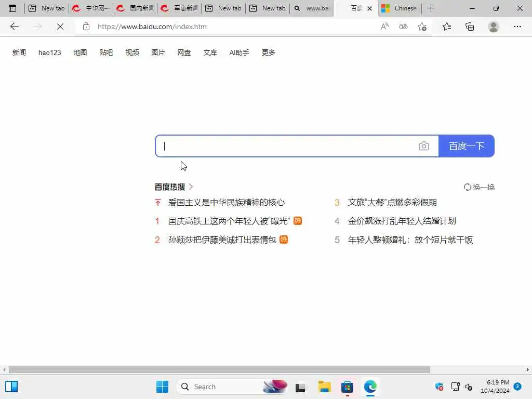532x399 pixels.
Task: Click the 百度一下 search button
Action: pos(467,146)
